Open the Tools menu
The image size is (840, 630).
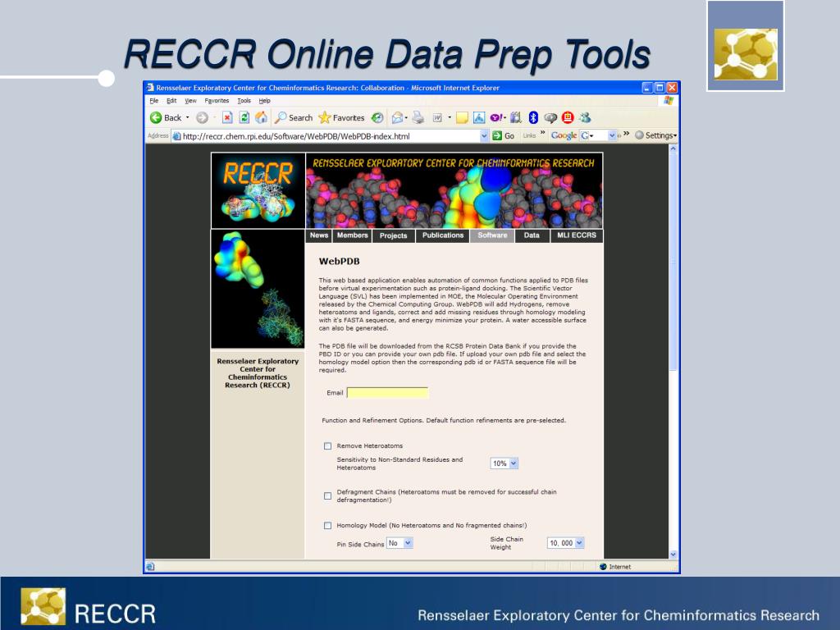click(244, 101)
